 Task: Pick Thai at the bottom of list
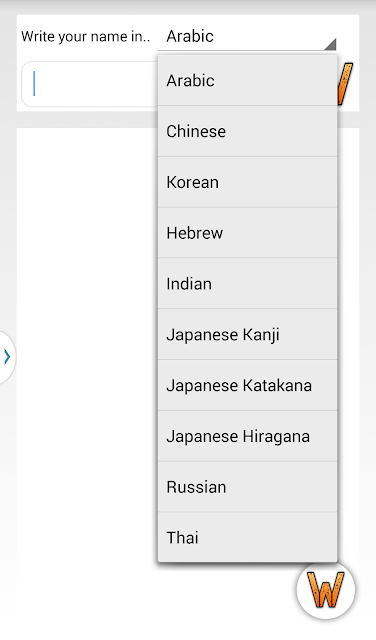pyautogui.click(x=247, y=537)
